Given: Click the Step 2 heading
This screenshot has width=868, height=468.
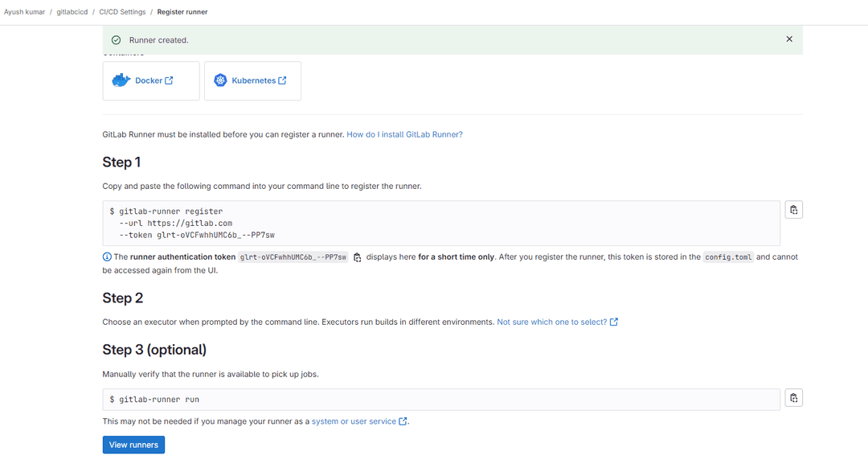Looking at the screenshot, I should 123,298.
